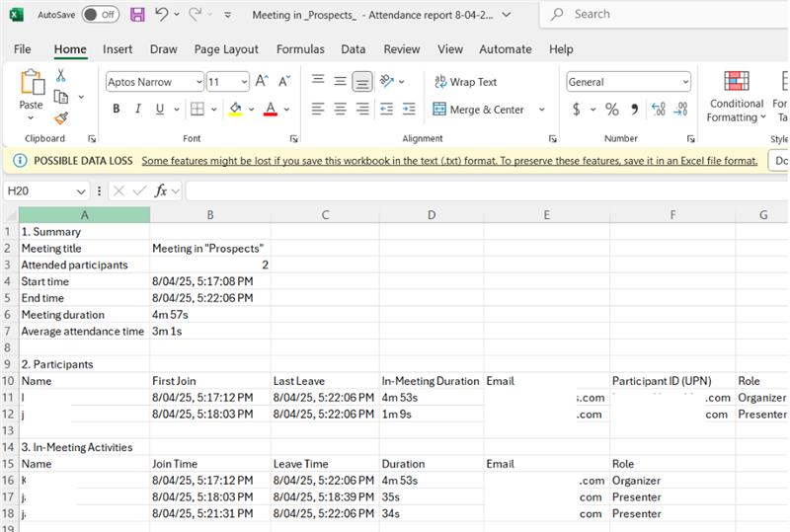This screenshot has width=790, height=532.
Task: Click the Align Left icon
Action: pos(317,109)
